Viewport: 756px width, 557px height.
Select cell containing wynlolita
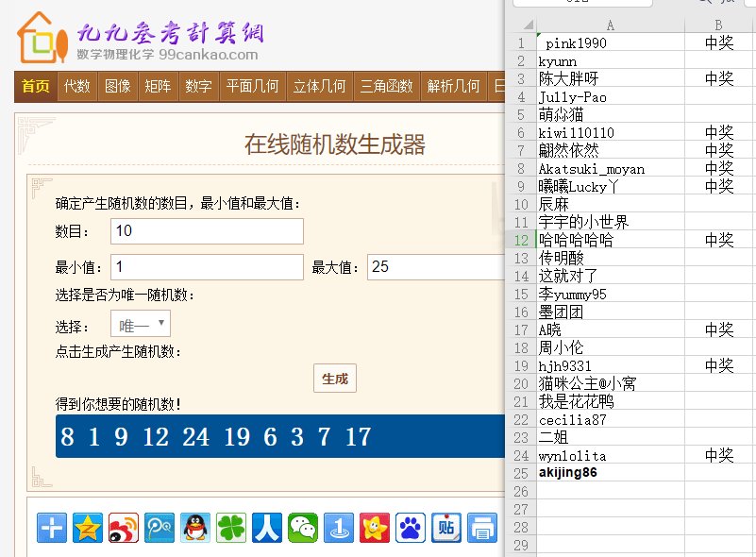pos(611,455)
